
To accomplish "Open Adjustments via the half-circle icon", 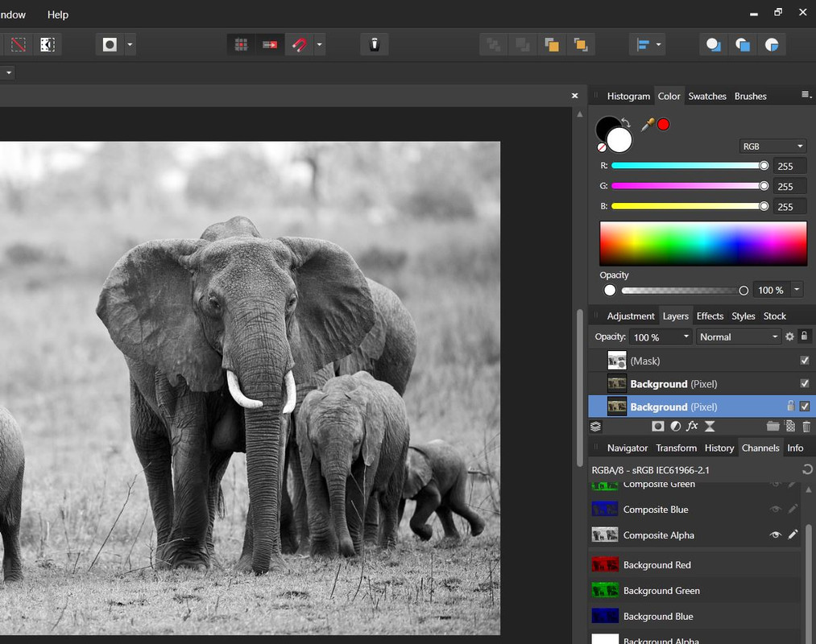I will click(676, 427).
